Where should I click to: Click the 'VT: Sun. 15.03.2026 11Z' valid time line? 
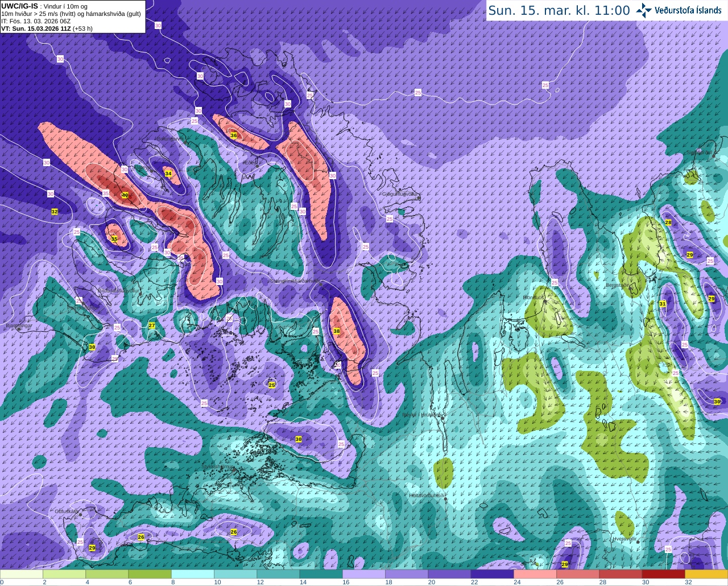point(47,28)
